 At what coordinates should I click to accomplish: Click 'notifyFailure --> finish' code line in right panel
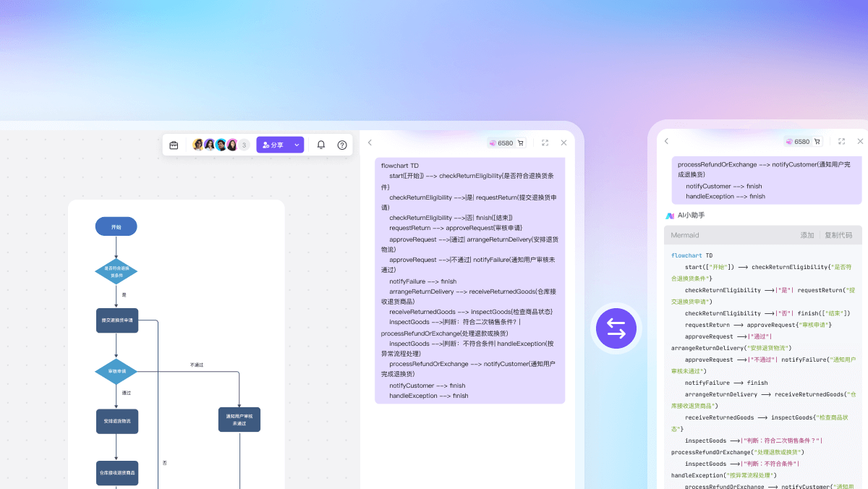(x=726, y=383)
